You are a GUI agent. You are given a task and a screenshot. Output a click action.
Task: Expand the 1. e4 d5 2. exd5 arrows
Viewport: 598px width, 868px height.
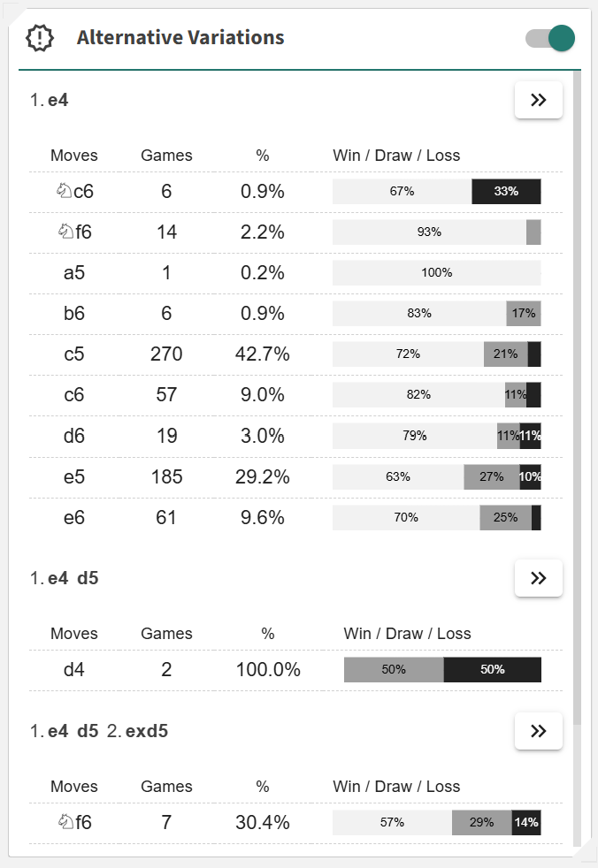click(x=538, y=731)
